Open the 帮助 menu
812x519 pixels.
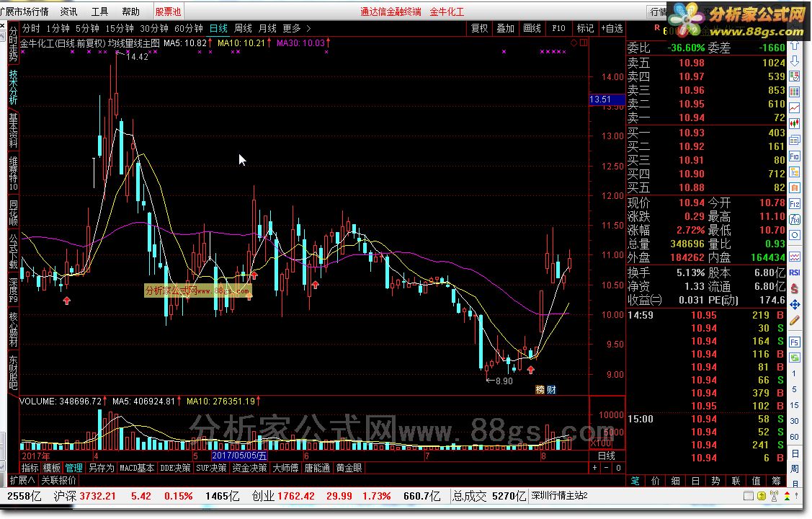click(130, 12)
